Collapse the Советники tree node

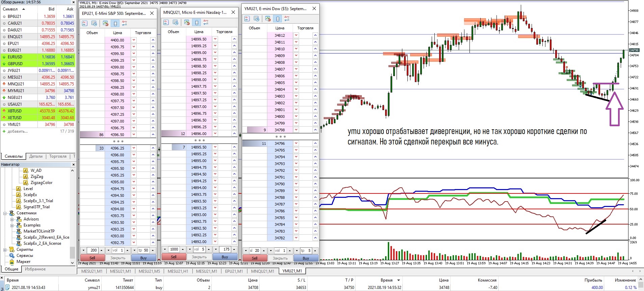pyautogui.click(x=5, y=213)
